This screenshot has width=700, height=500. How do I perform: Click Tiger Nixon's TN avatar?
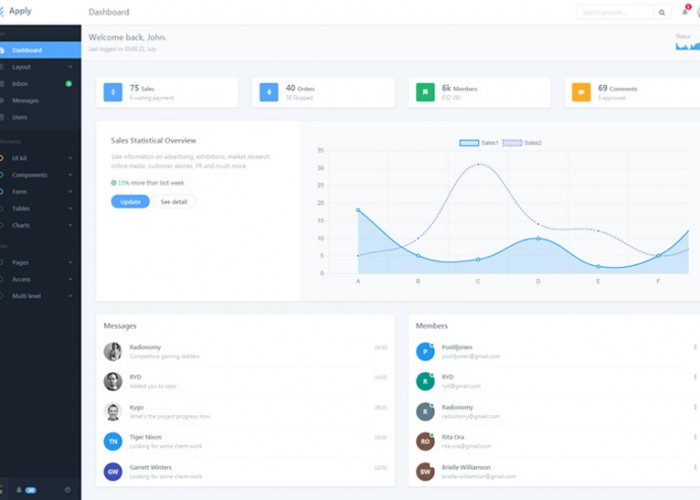click(113, 442)
